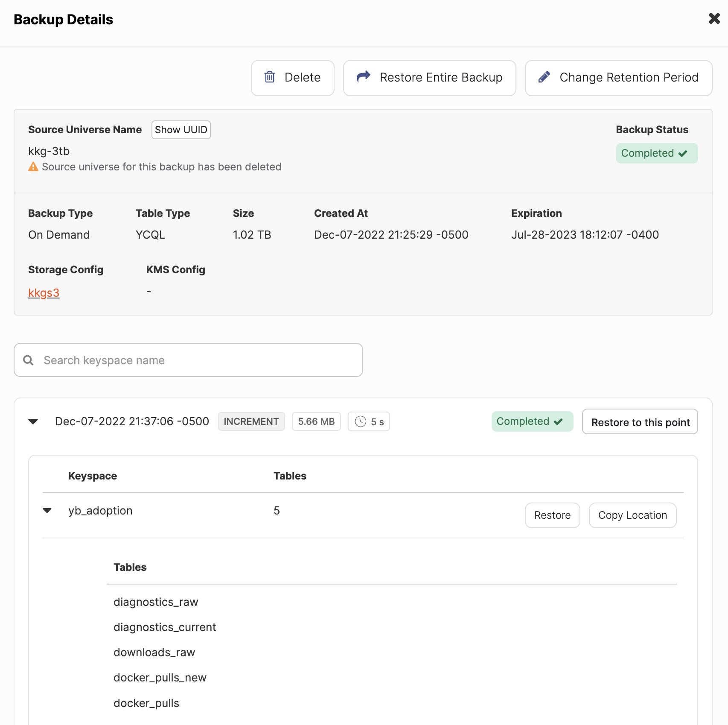Click the orange warning triangle icon

[33, 167]
